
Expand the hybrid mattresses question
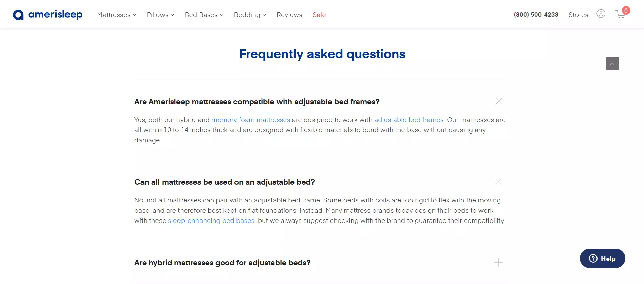(498, 262)
